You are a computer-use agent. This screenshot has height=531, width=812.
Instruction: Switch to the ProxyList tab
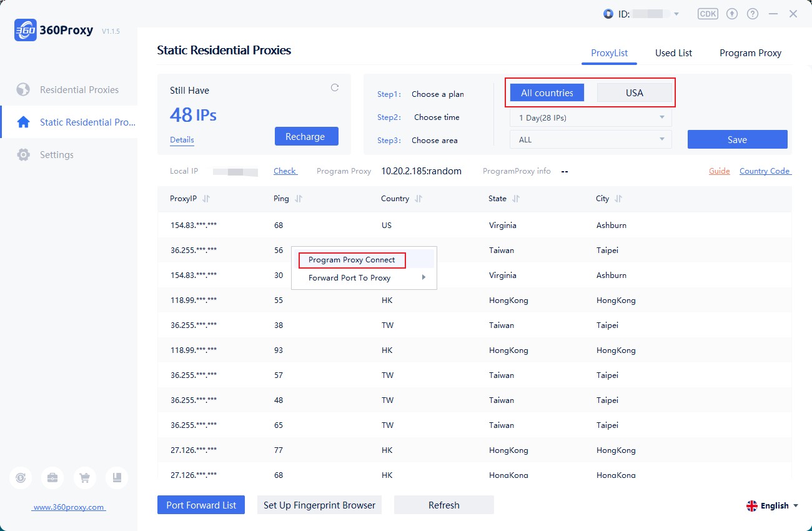609,53
